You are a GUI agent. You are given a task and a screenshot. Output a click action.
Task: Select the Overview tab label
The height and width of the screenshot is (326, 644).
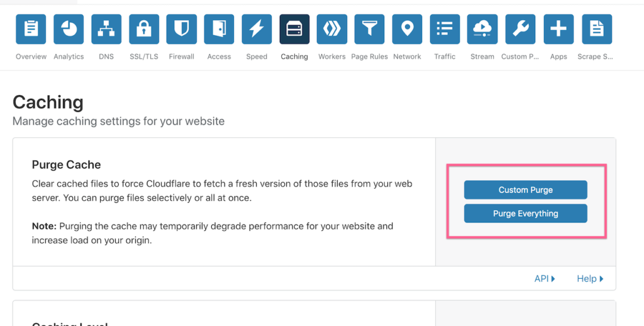31,57
